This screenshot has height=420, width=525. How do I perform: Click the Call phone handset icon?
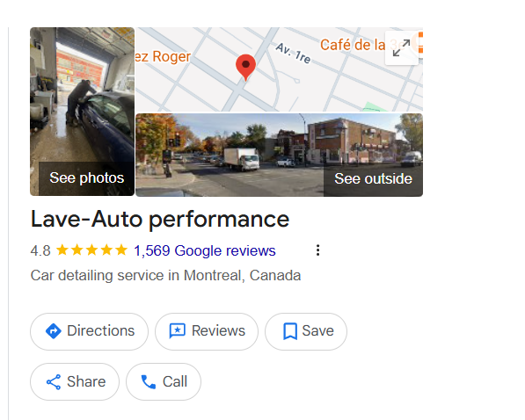pyautogui.click(x=149, y=382)
